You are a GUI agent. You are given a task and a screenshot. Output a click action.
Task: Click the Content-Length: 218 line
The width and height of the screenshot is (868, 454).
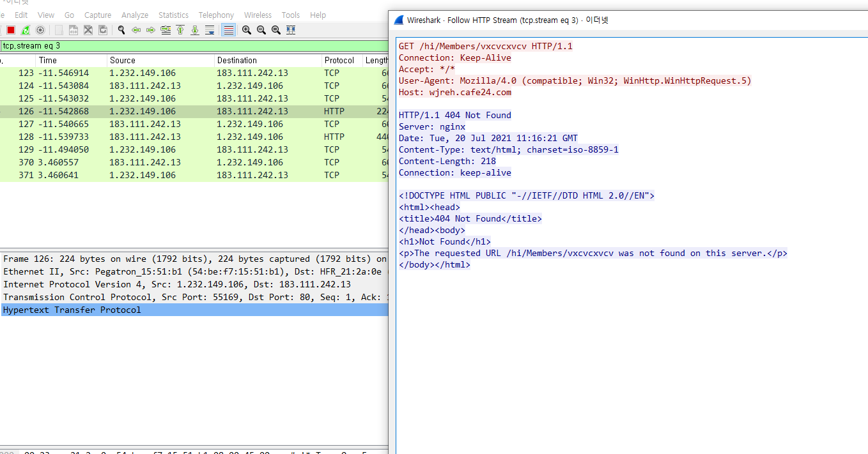coord(447,161)
